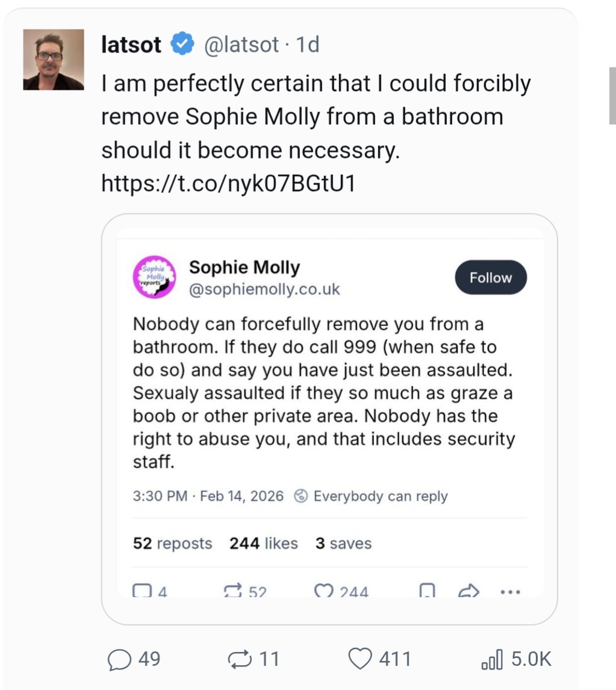This screenshot has height=690, width=616.
Task: Open the 244 likes list
Action: coord(263,544)
